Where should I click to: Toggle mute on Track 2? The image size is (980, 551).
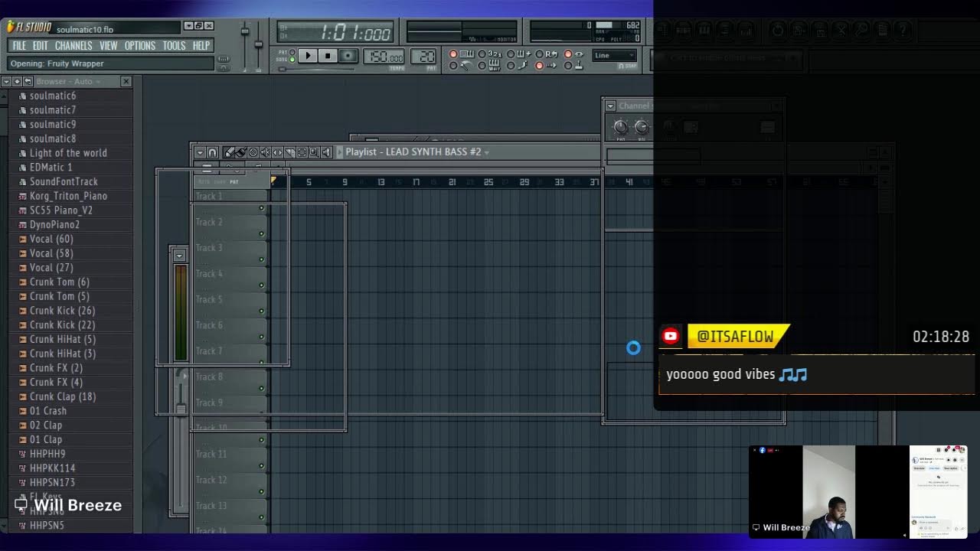[x=261, y=234]
